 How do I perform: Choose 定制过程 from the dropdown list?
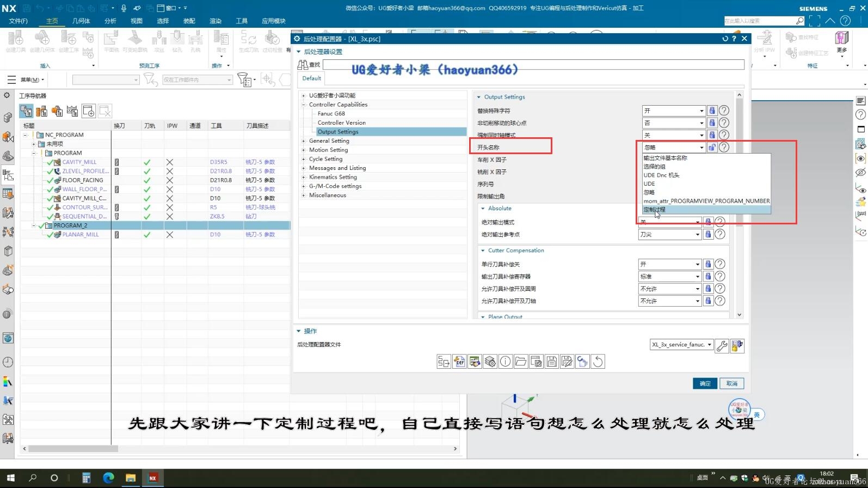[x=706, y=210]
